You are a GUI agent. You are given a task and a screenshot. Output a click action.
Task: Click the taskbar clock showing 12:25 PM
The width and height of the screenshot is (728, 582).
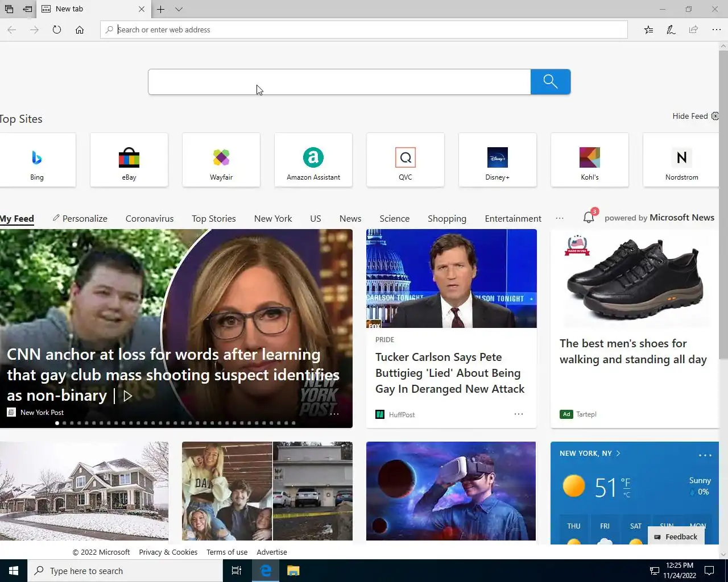click(x=680, y=571)
